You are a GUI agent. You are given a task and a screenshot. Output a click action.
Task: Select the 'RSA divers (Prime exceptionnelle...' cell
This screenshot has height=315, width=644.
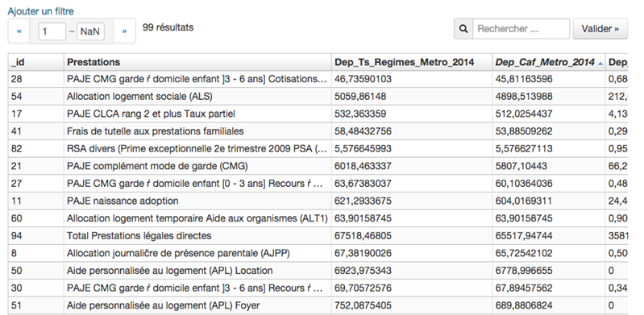tap(197, 149)
